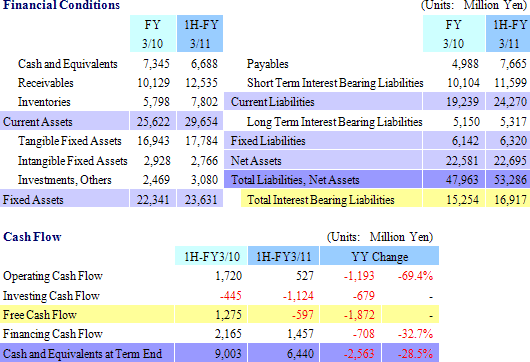Image resolution: width=530 pixels, height=362 pixels.
Task: Click the Cash and Equivalents at Term End label
Action: 82,354
